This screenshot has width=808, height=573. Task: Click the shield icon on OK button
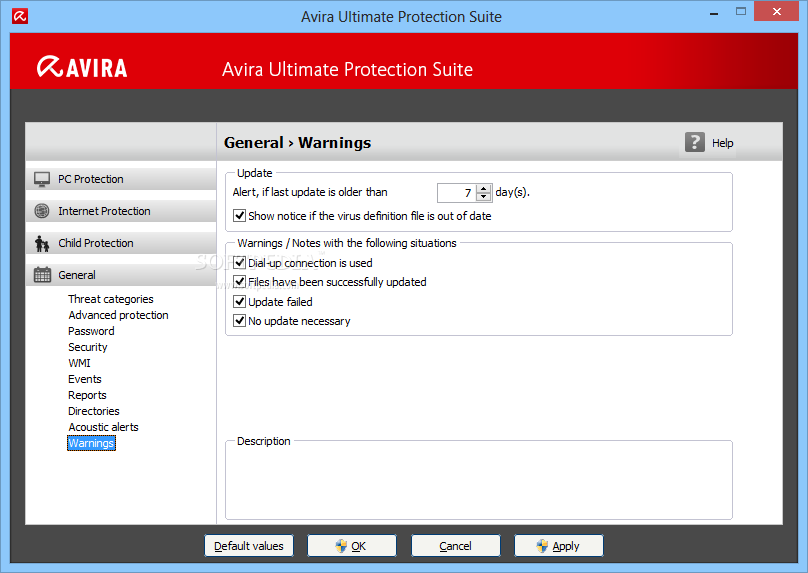[x=341, y=546]
